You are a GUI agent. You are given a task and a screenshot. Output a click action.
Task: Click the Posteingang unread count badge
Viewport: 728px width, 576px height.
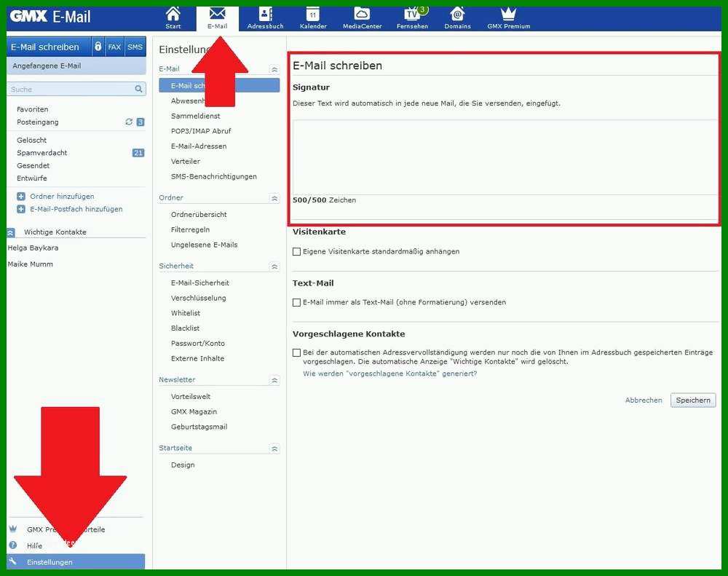pos(141,122)
